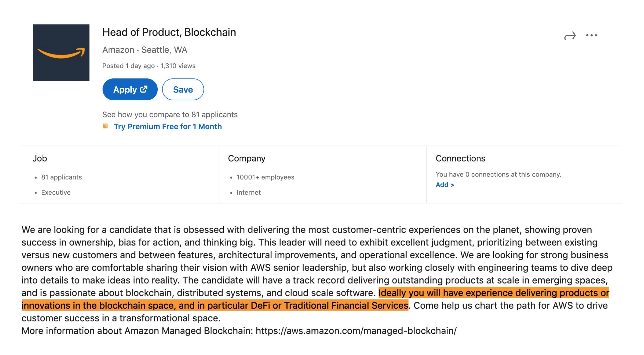Open the Head of Product, Blockchain title

[169, 32]
